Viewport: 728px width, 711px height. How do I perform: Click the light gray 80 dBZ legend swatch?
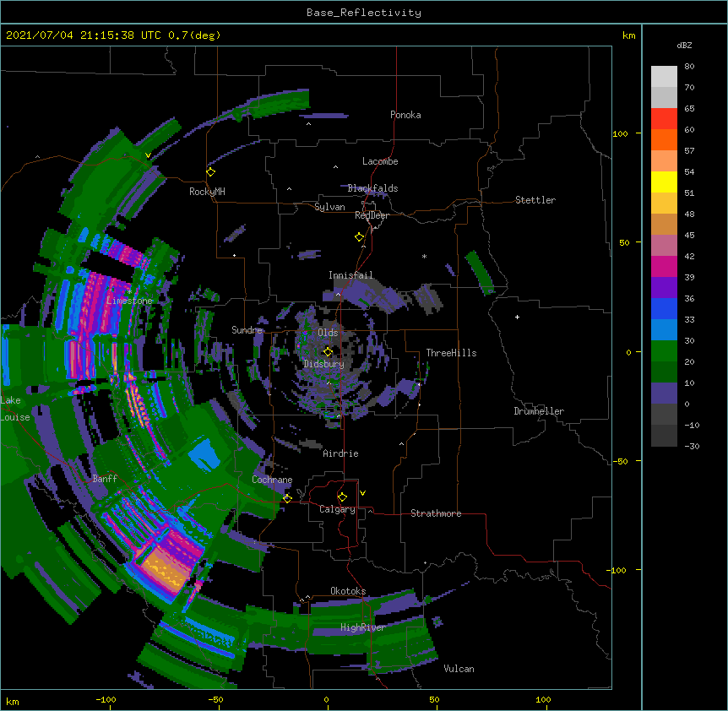pyautogui.click(x=664, y=76)
